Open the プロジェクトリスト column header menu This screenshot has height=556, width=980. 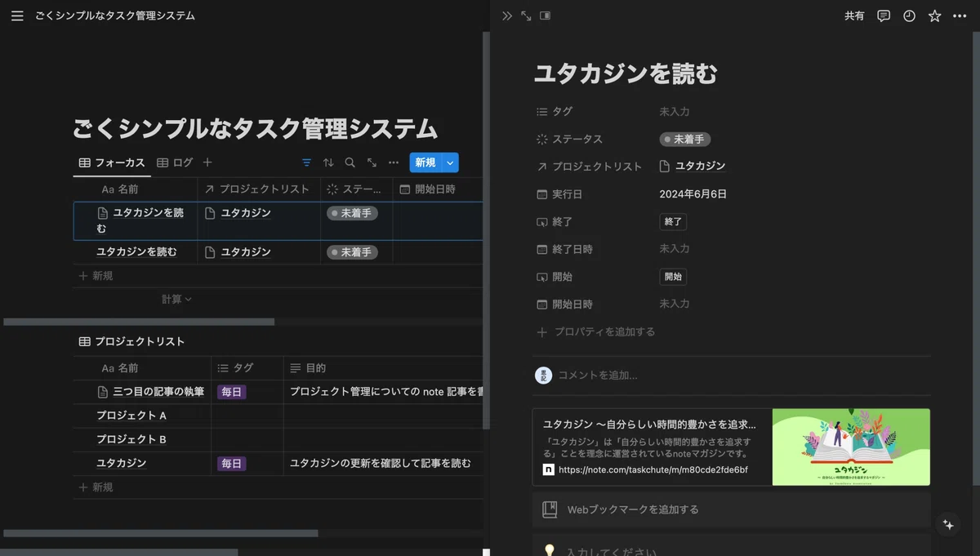pos(259,189)
